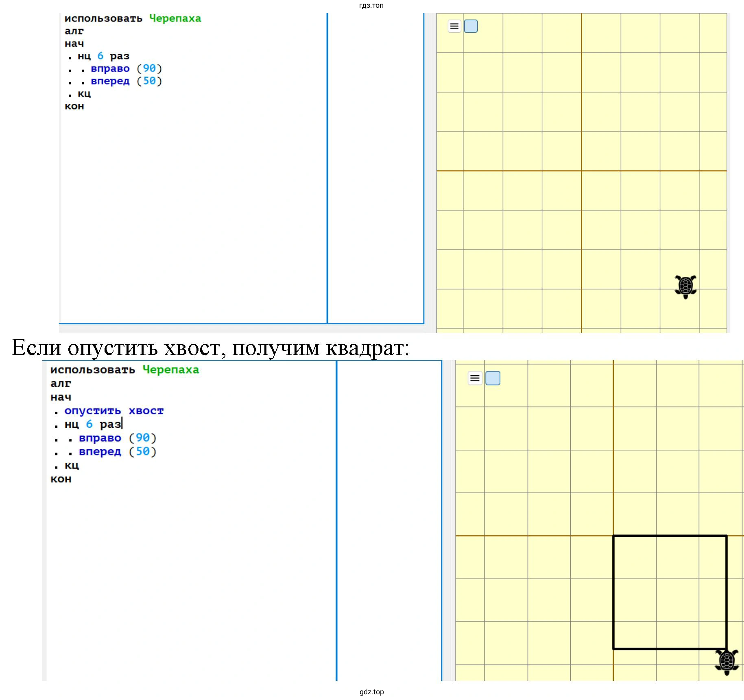Click the turtle beside the drawn black square
The image size is (744, 700).
[727, 662]
